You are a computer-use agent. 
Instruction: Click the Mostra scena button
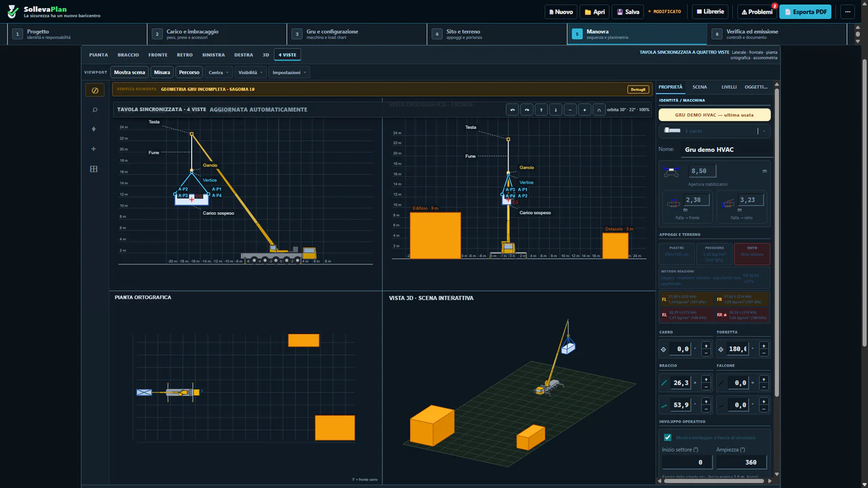(x=130, y=72)
